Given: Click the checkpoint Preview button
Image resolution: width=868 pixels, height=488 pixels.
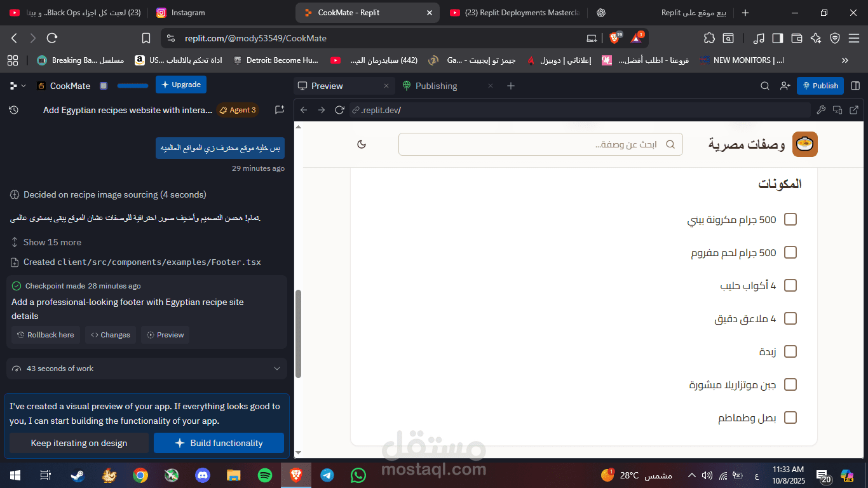Looking at the screenshot, I should click(x=165, y=335).
